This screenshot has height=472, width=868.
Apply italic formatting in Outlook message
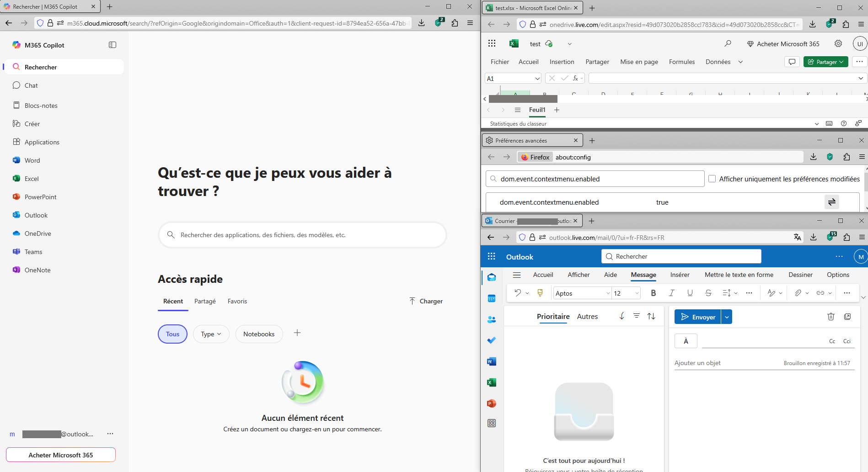(672, 293)
